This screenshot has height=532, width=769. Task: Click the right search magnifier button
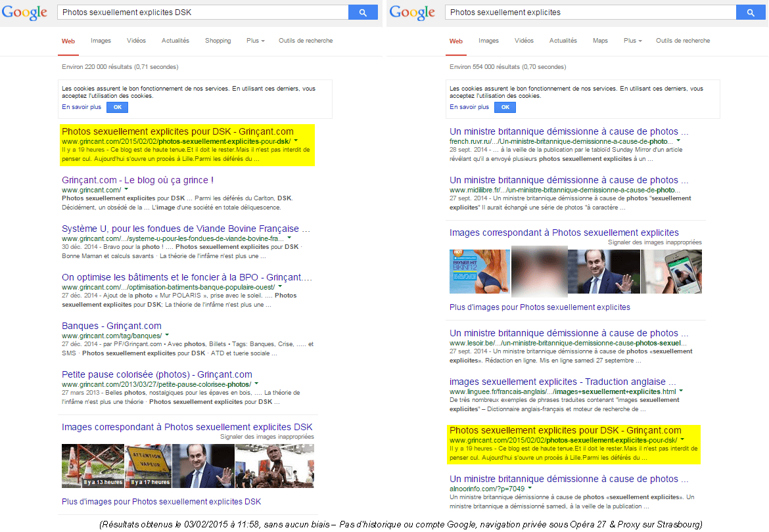click(750, 12)
